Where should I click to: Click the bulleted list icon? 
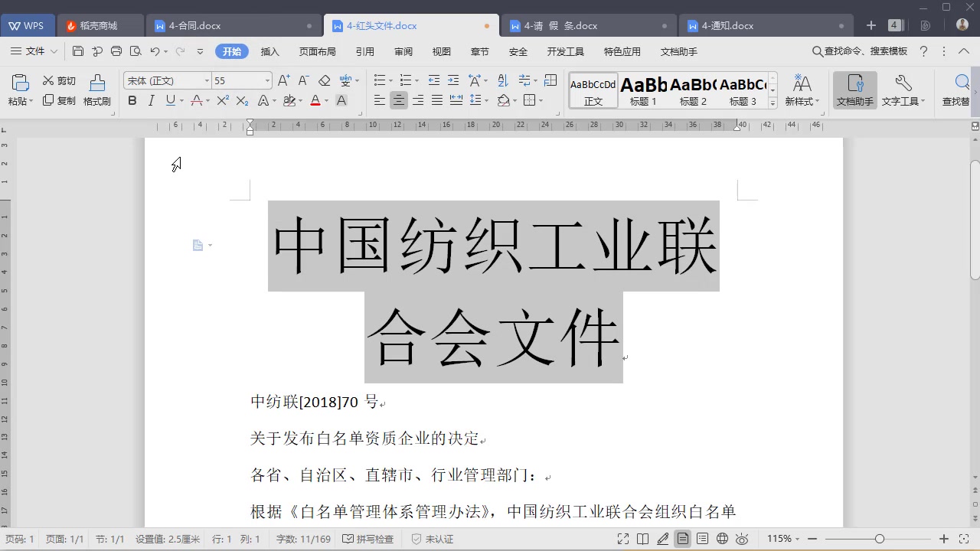point(379,80)
